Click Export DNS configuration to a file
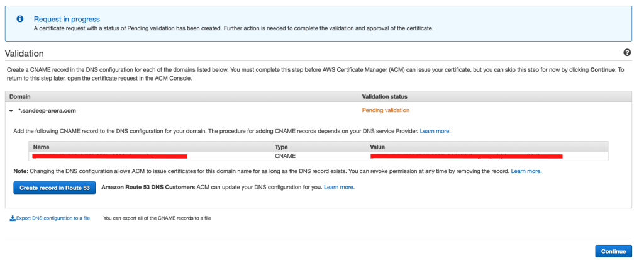 [x=53, y=218]
